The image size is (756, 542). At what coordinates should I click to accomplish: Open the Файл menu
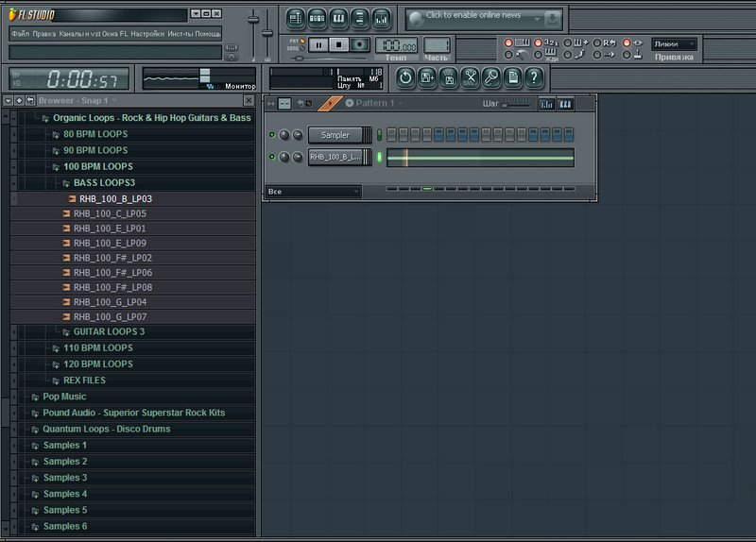coord(20,33)
